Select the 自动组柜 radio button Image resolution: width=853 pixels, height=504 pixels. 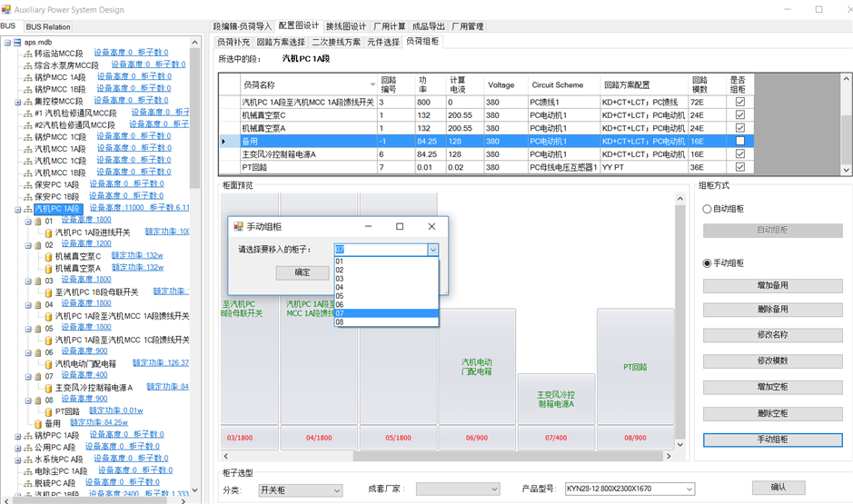(x=708, y=209)
